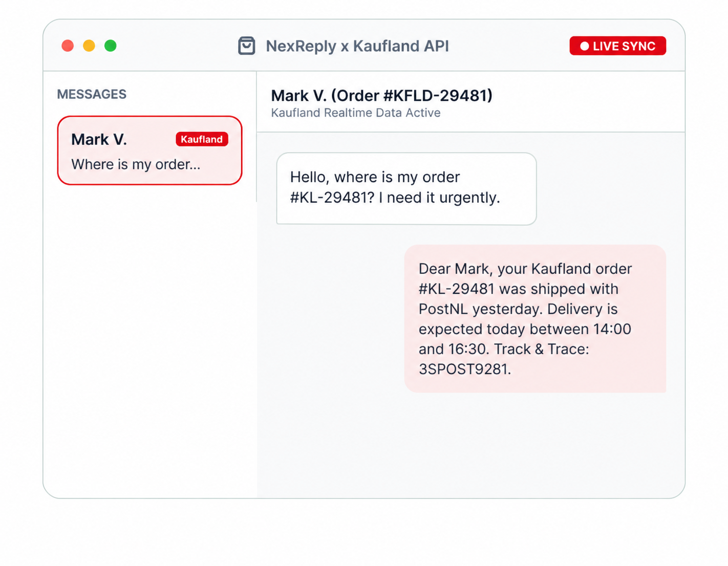728x566 pixels.
Task: Click the red close window dot
Action: tap(68, 46)
